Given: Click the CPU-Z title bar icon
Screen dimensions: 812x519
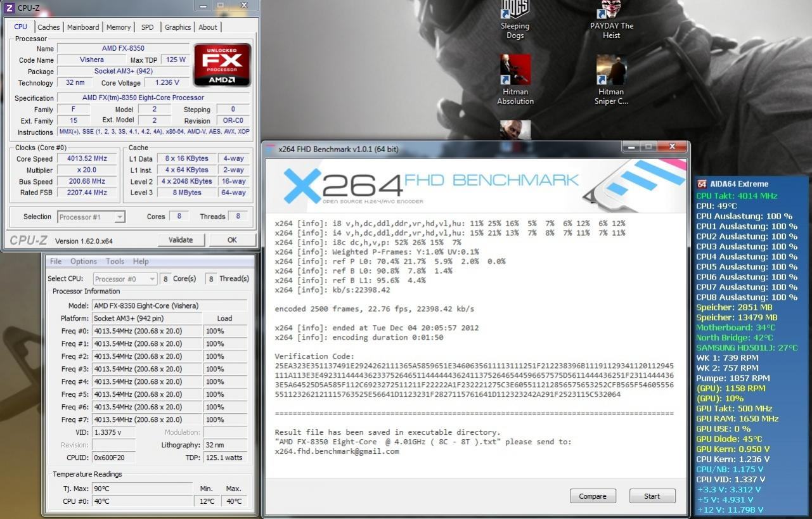Looking at the screenshot, I should (9, 8).
